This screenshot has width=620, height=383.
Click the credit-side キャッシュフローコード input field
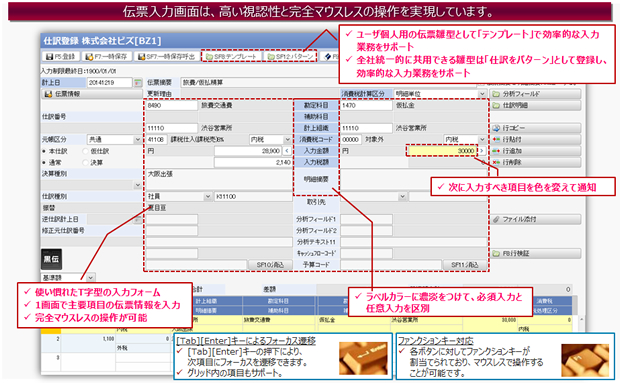(366, 253)
